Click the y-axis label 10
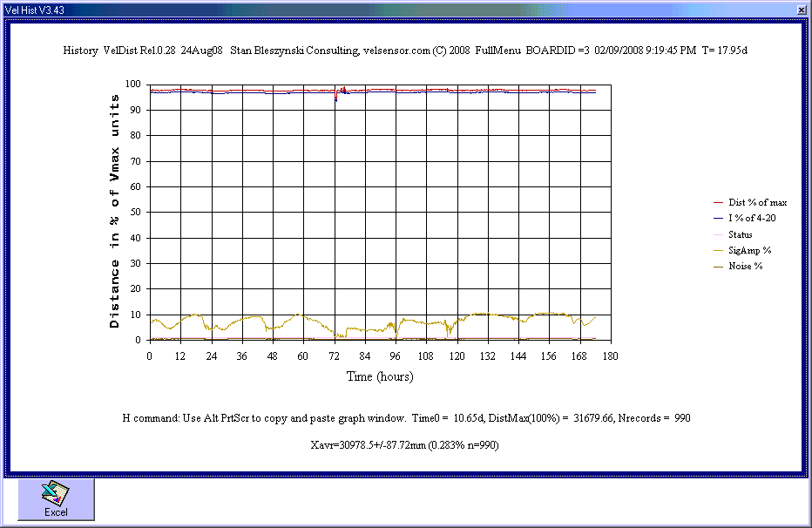Image resolution: width=812 pixels, height=528 pixels. click(135, 315)
